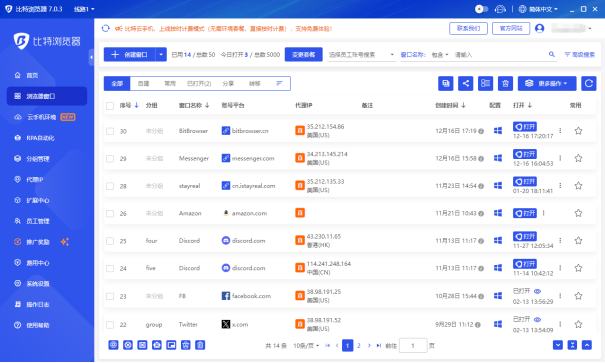Switch to the Opened(2) tab
This screenshot has height=363, width=605.
coord(199,84)
